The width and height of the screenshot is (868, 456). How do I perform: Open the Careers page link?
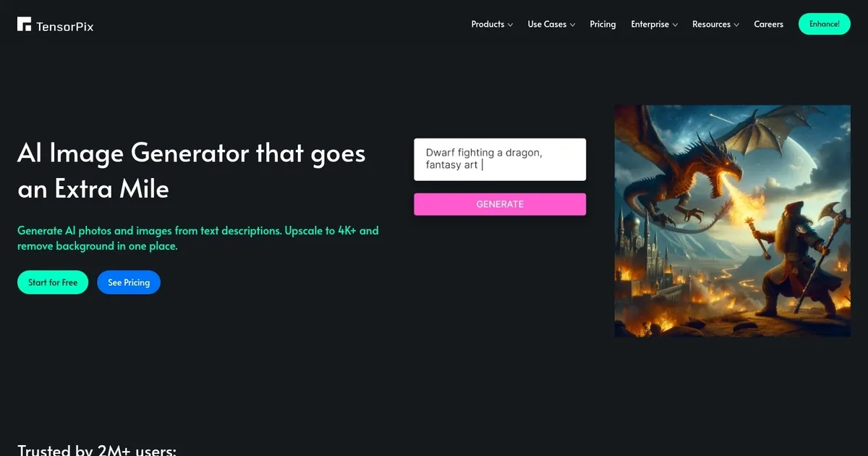coord(768,24)
